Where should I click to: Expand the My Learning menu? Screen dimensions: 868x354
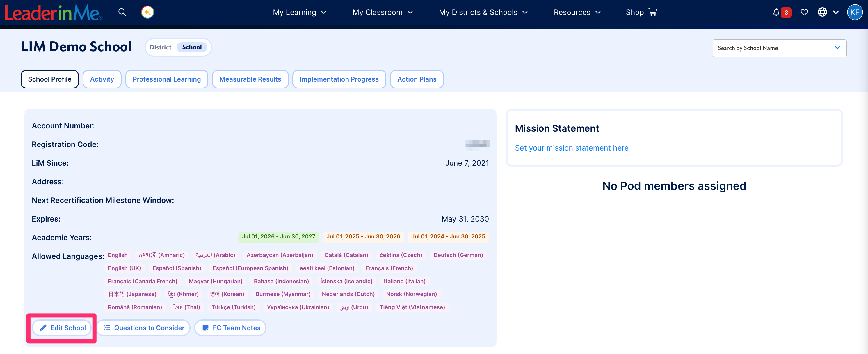(x=300, y=13)
